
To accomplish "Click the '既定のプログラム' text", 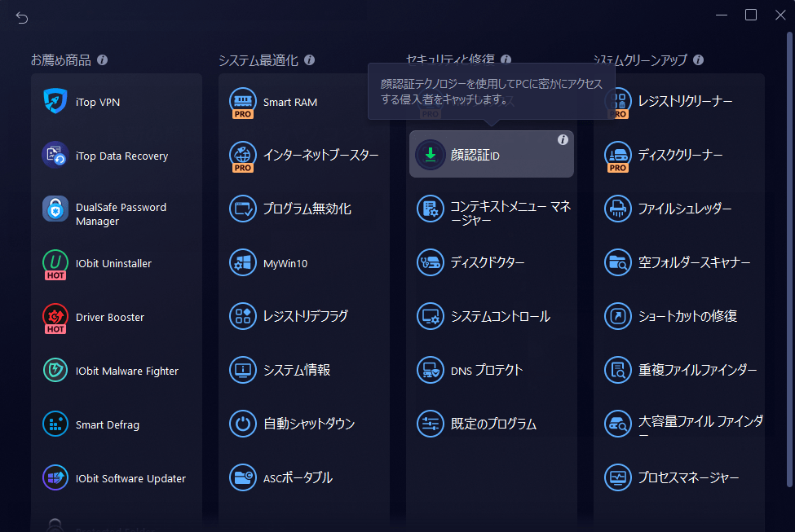I will (493, 424).
